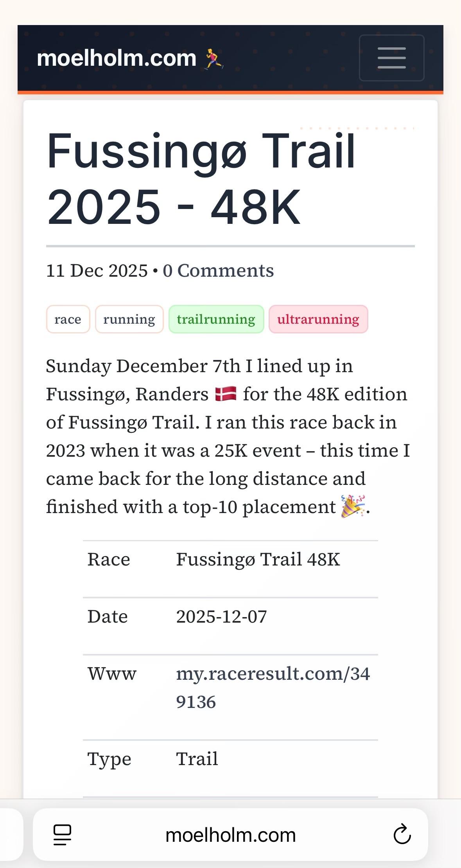This screenshot has width=461, height=868.
Task: Go to moelholm.com site title
Action: pos(117,58)
